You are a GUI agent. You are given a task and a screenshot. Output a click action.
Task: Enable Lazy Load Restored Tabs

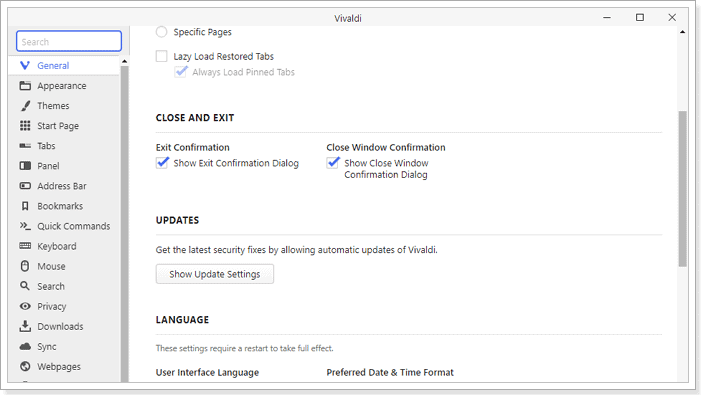[x=161, y=56]
